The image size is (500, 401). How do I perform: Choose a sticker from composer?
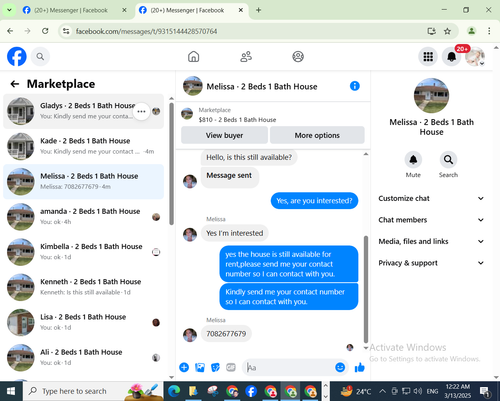(215, 367)
